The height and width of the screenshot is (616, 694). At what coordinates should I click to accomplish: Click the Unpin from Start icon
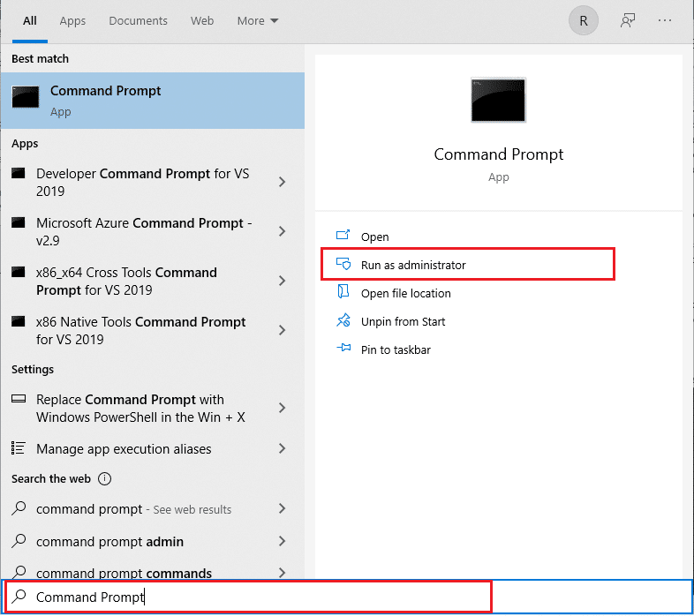tap(343, 321)
